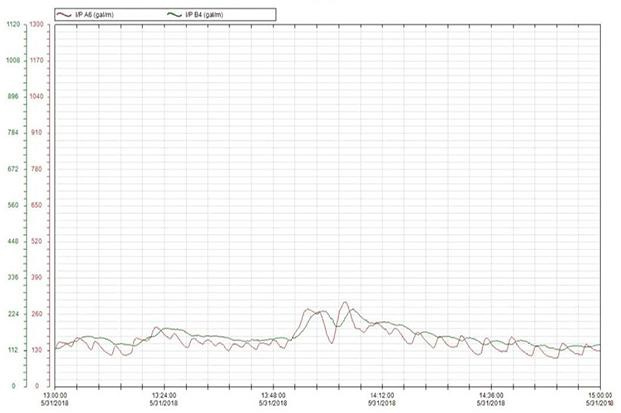Click the 650 tick on red axis
This screenshot has width=621, height=413.
coord(37,205)
